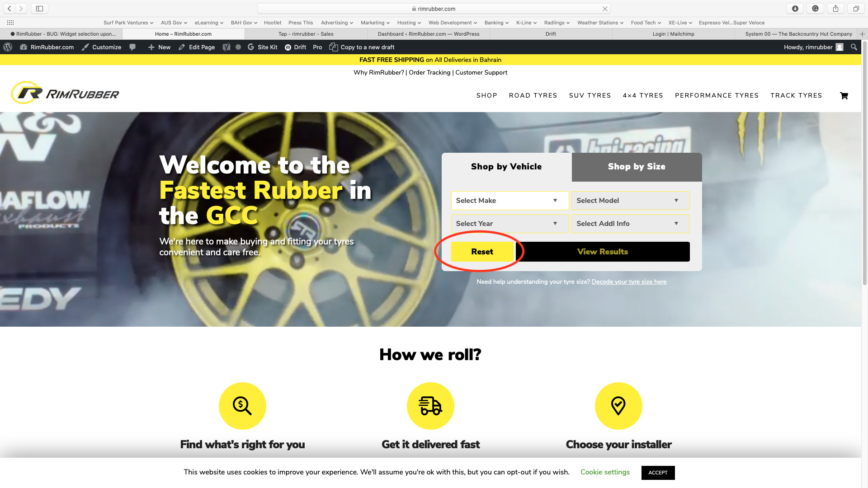Click the Grammarly extension icon
The image size is (868, 488).
(816, 9)
